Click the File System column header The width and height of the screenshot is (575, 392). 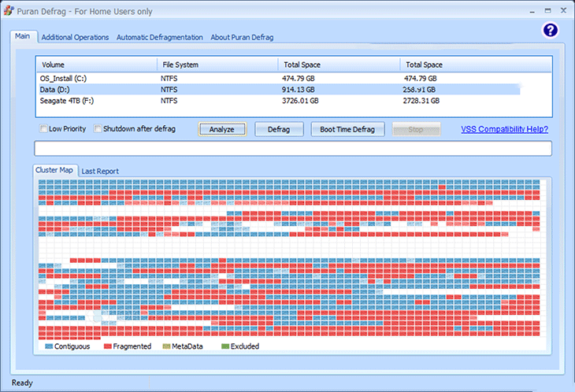pyautogui.click(x=217, y=65)
